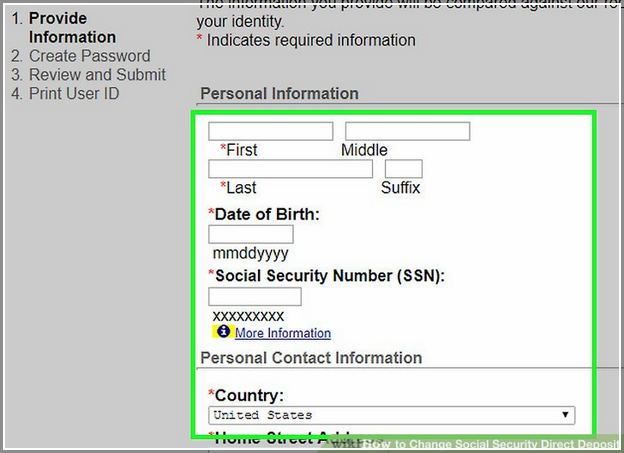Click the Personal Contact Information heading
Image resolution: width=624 pixels, height=453 pixels.
tap(311, 358)
